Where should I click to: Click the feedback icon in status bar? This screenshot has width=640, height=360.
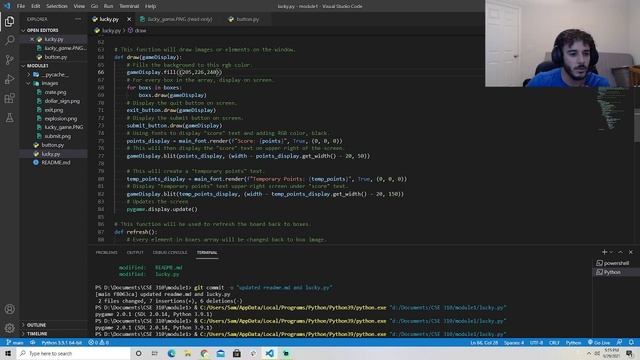620,343
